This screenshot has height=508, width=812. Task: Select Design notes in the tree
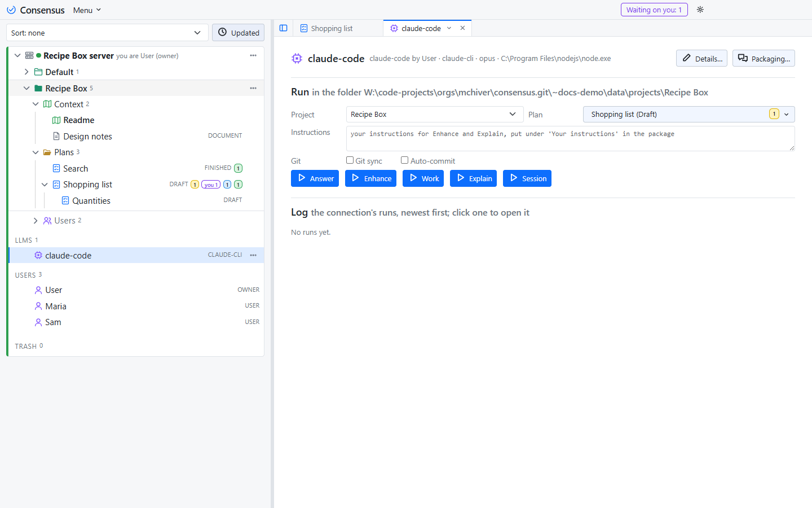click(136, 136)
